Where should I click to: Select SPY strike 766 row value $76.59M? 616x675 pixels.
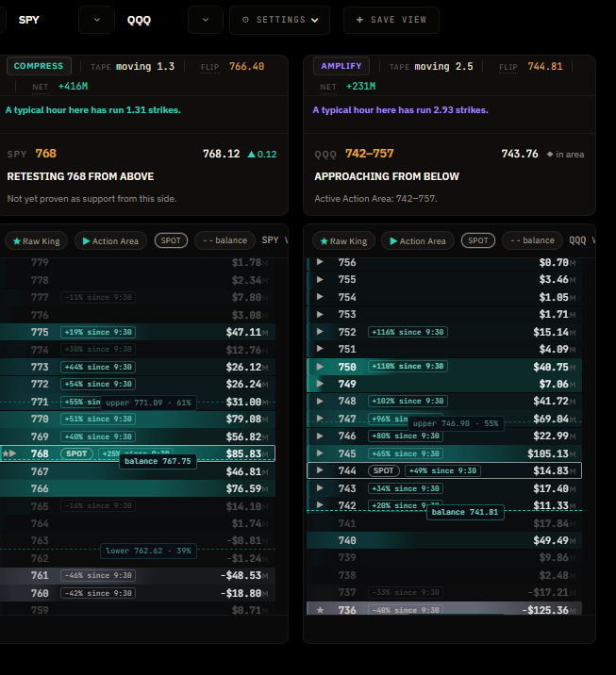(247, 488)
